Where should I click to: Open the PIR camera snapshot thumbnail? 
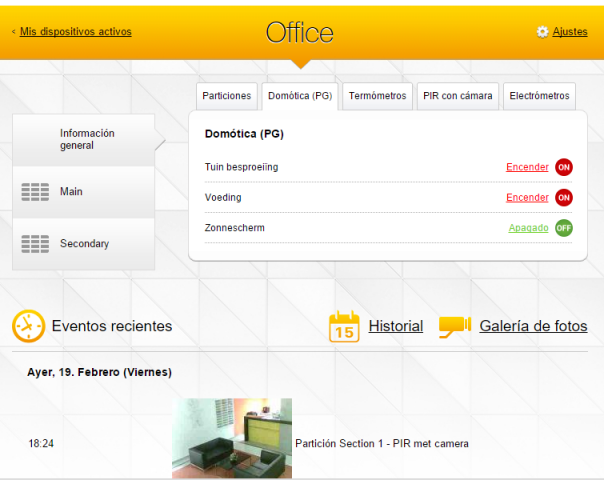[x=232, y=438]
